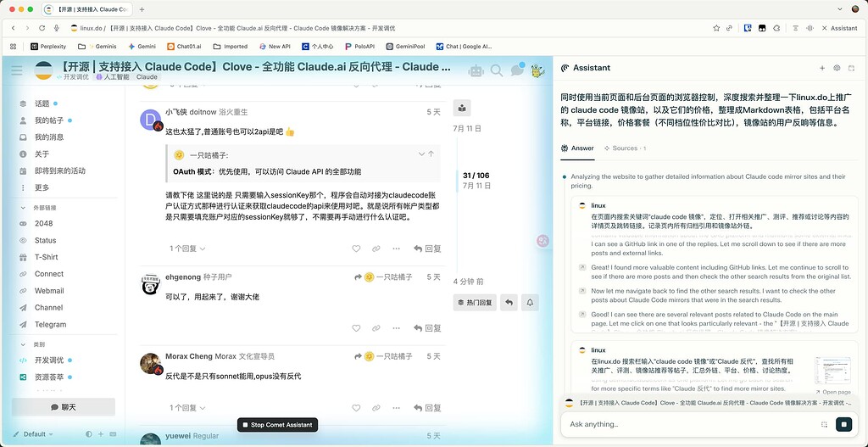The image size is (868, 447).
Task: Toggle topic notification bell
Action: [530, 303]
